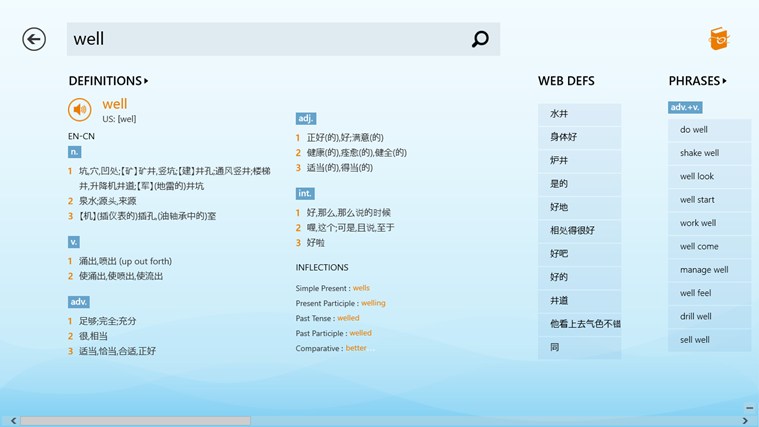Click the back arrow button
Screen dimensions: 759x427
point(34,39)
